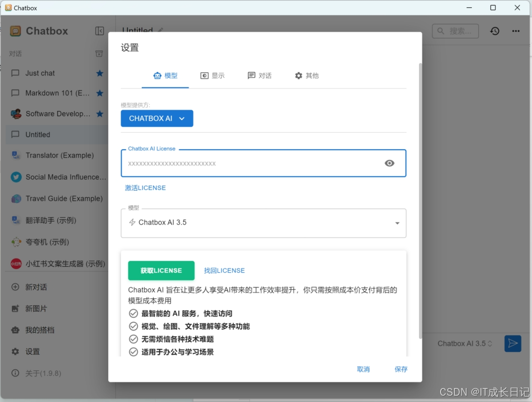Click gear icon on 其他 tab

(298, 75)
